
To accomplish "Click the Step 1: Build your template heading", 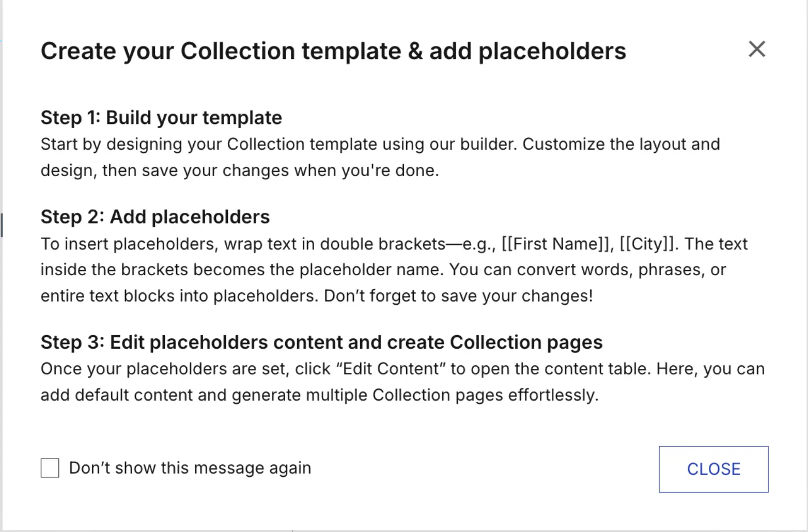I will (x=161, y=118).
